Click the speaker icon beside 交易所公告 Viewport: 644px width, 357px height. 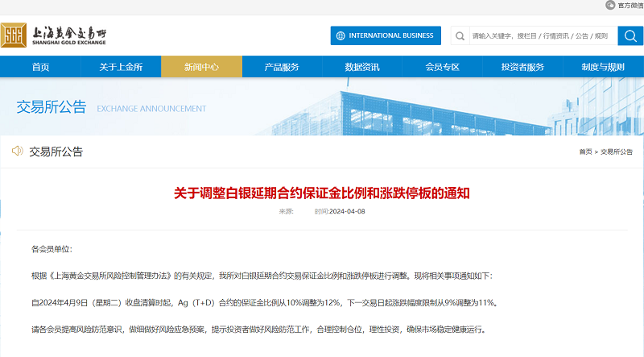click(x=17, y=151)
